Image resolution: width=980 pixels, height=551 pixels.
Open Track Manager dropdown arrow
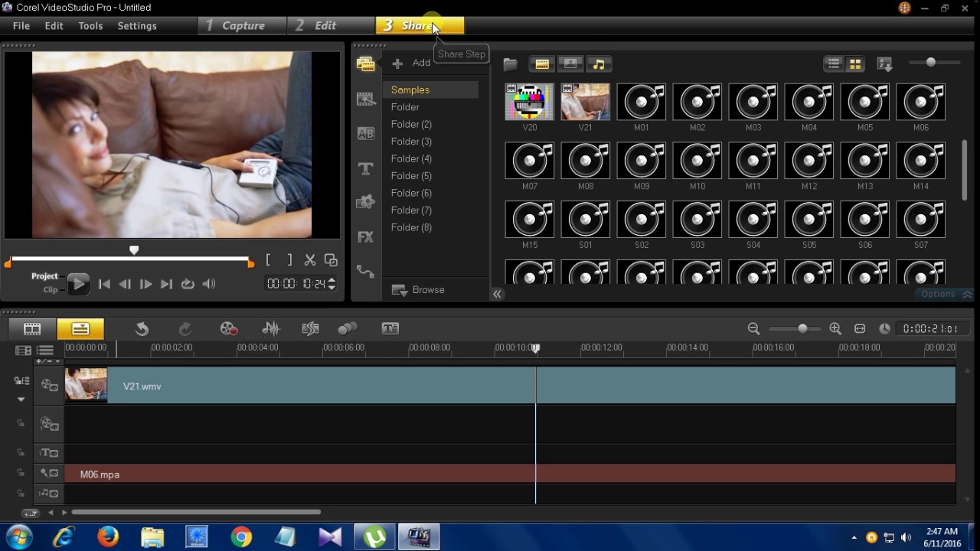[x=21, y=399]
